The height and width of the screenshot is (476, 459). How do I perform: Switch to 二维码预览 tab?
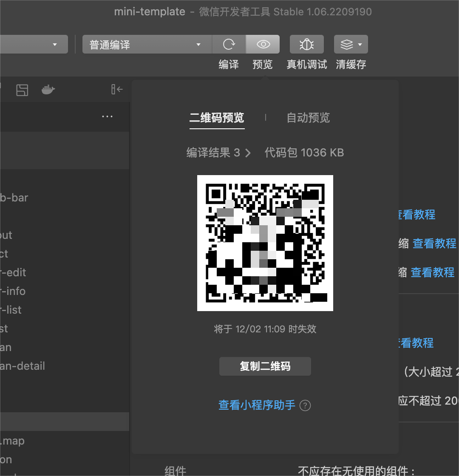coord(217,118)
